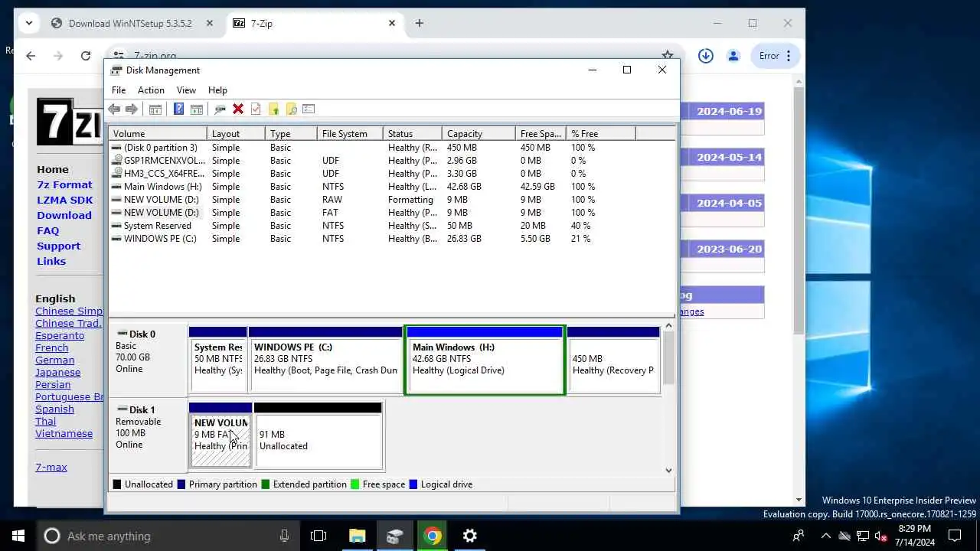Sort by the Capacity column header
The image size is (980, 551).
[479, 134]
